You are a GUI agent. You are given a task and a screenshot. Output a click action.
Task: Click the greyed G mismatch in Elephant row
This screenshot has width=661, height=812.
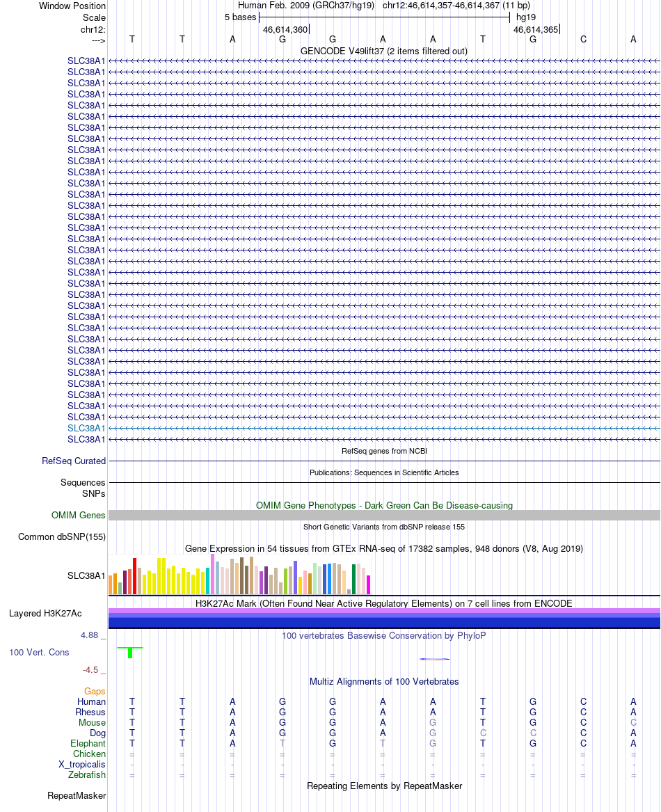(433, 744)
